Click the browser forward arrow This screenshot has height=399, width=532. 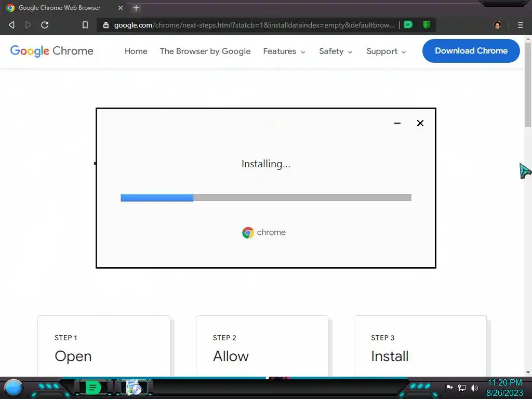coord(28,25)
